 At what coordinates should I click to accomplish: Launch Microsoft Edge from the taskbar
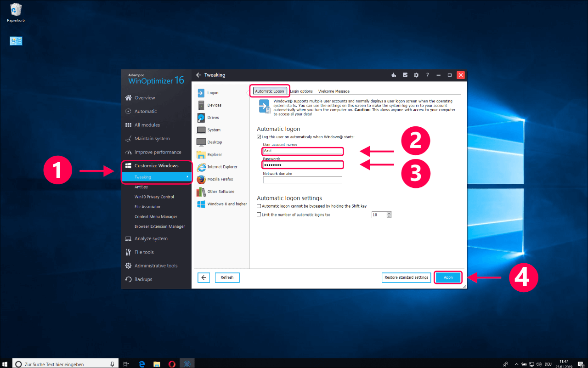(x=141, y=364)
